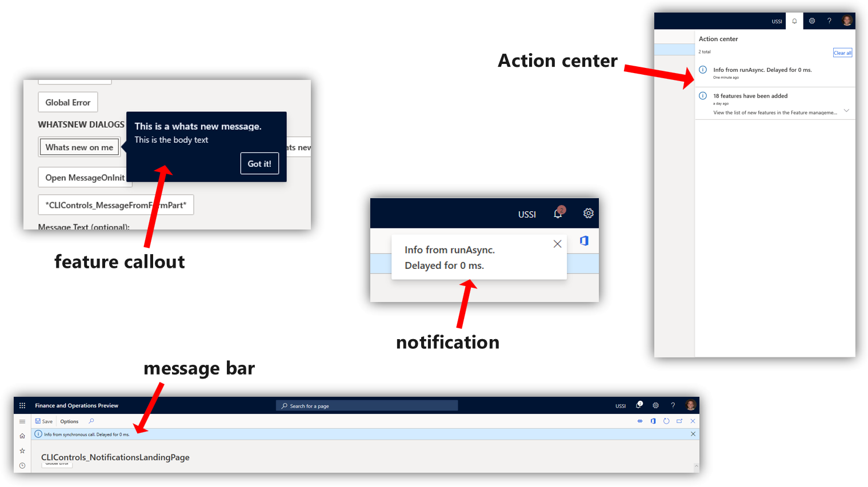Viewport: 868px width, 487px height.
Task: Open the Favorites star in the left sidebar
Action: coord(22,451)
